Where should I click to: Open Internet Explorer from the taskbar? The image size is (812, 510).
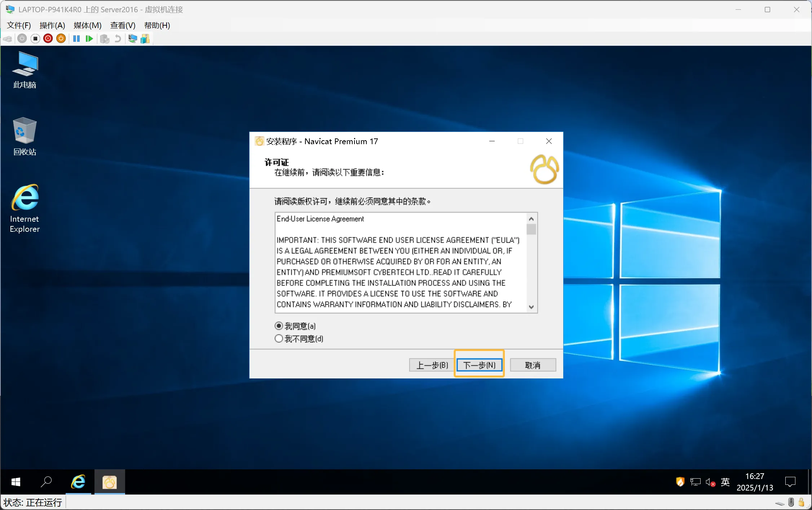pos(78,482)
